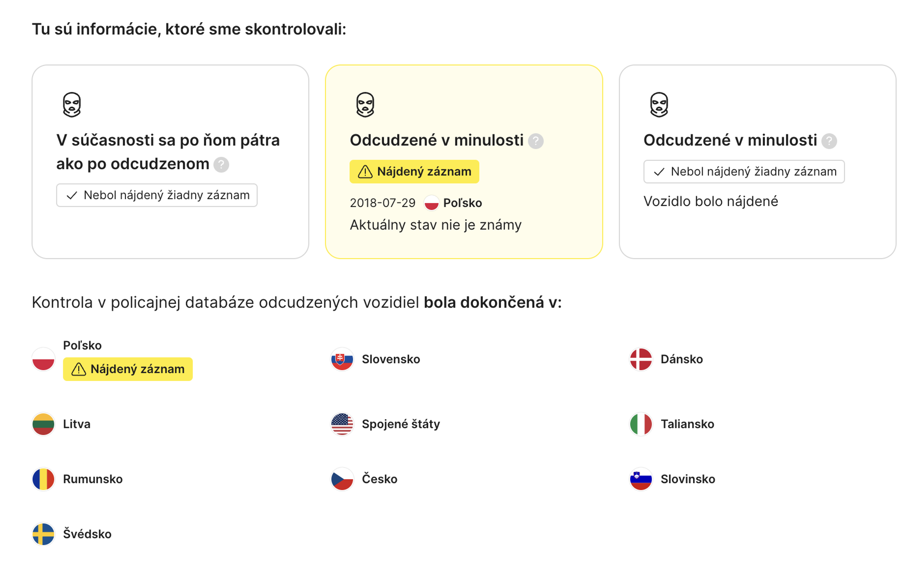The image size is (924, 568).
Task: Select the Poľsko link next to the record date
Action: (462, 203)
